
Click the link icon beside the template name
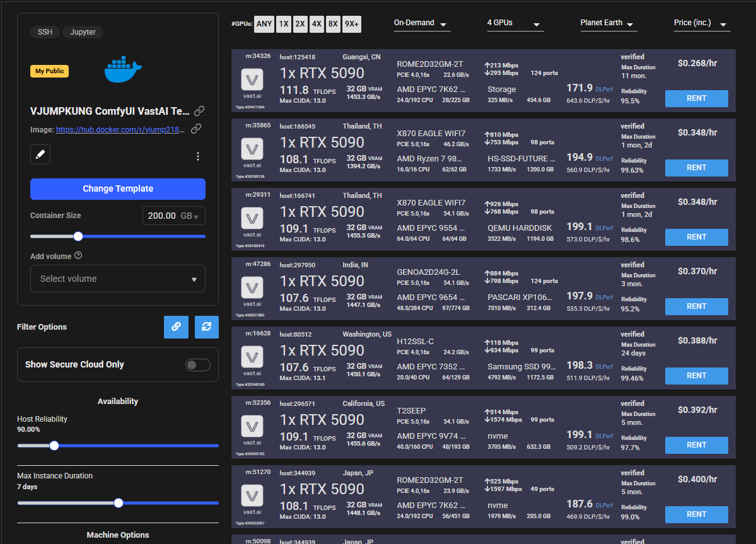tap(199, 111)
